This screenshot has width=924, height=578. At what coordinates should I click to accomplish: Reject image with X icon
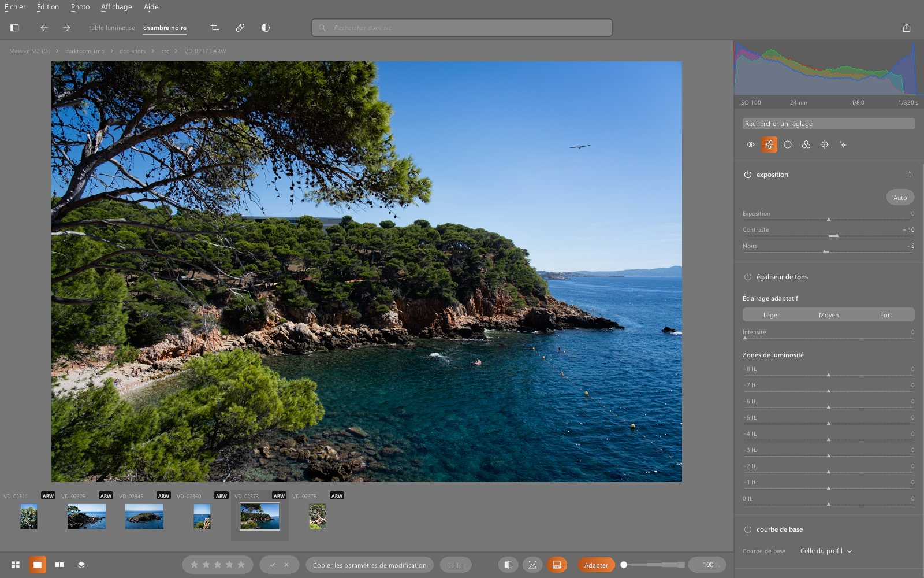[286, 565]
